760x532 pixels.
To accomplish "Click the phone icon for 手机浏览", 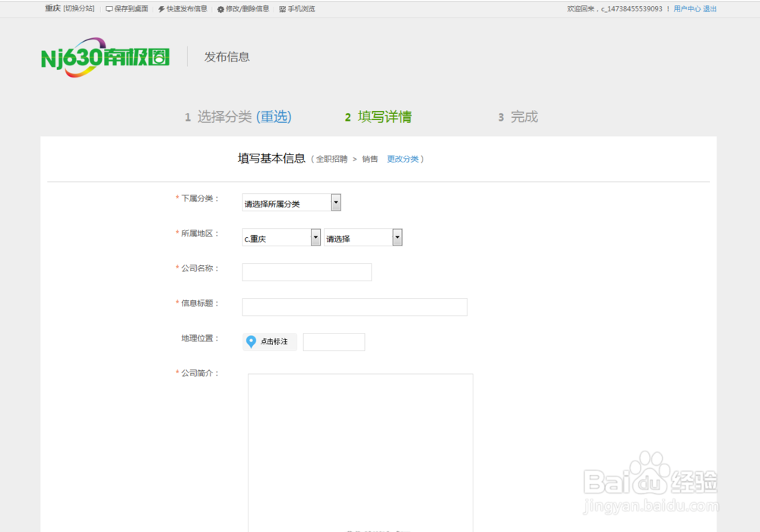I will coord(283,9).
